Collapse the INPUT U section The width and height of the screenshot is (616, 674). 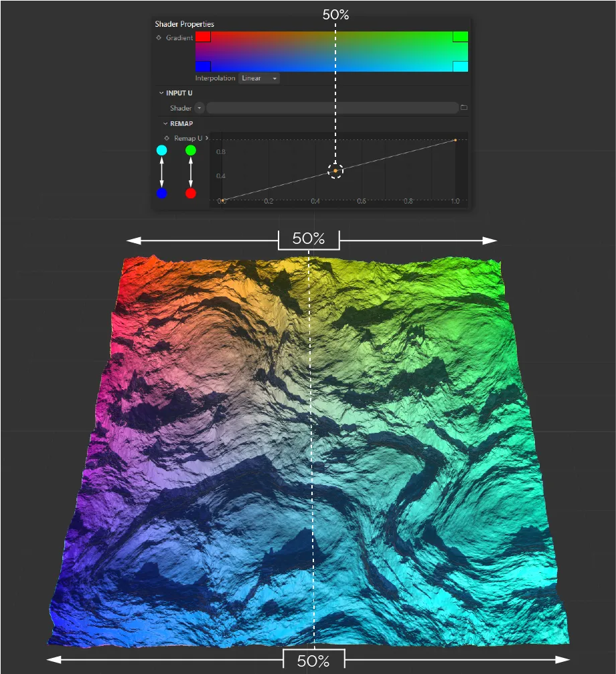pyautogui.click(x=160, y=93)
